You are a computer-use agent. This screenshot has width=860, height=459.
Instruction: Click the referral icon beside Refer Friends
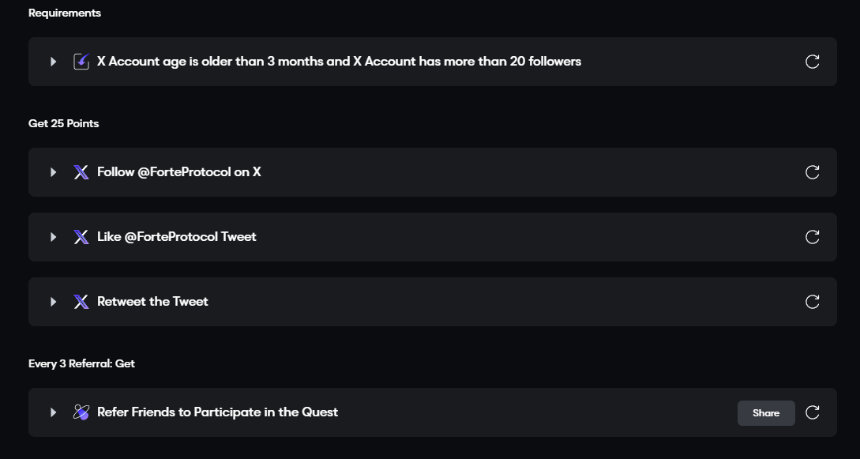pyautogui.click(x=81, y=412)
